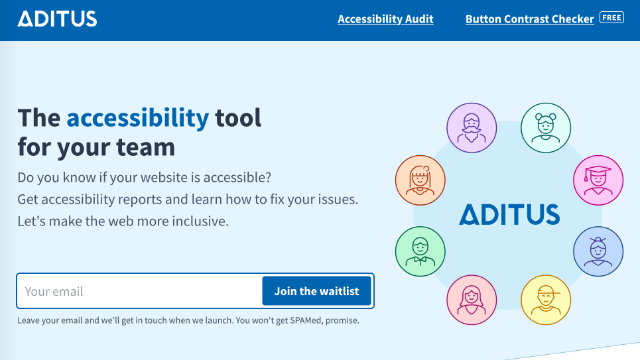The image size is (640, 360).
Task: Focus the Your email input field
Action: coord(140,291)
